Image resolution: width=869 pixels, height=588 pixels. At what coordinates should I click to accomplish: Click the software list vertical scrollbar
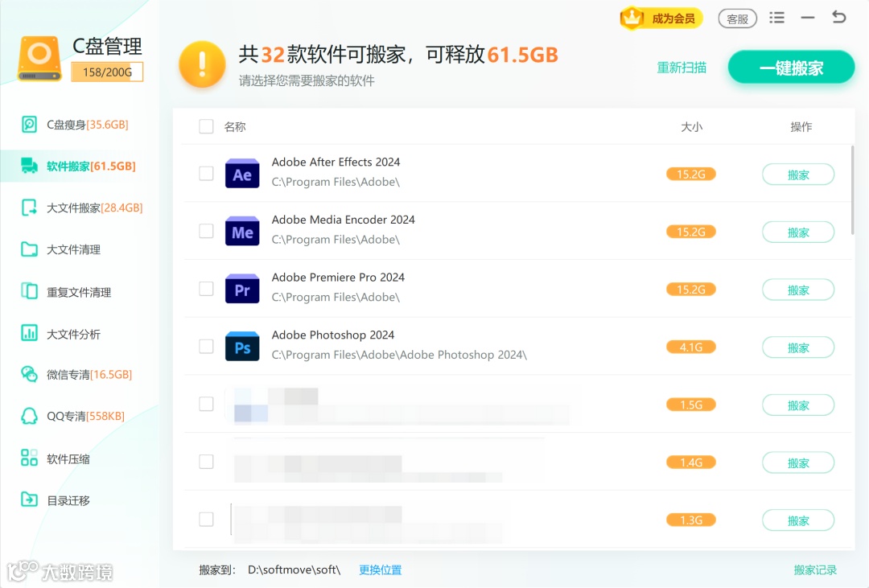click(x=852, y=190)
